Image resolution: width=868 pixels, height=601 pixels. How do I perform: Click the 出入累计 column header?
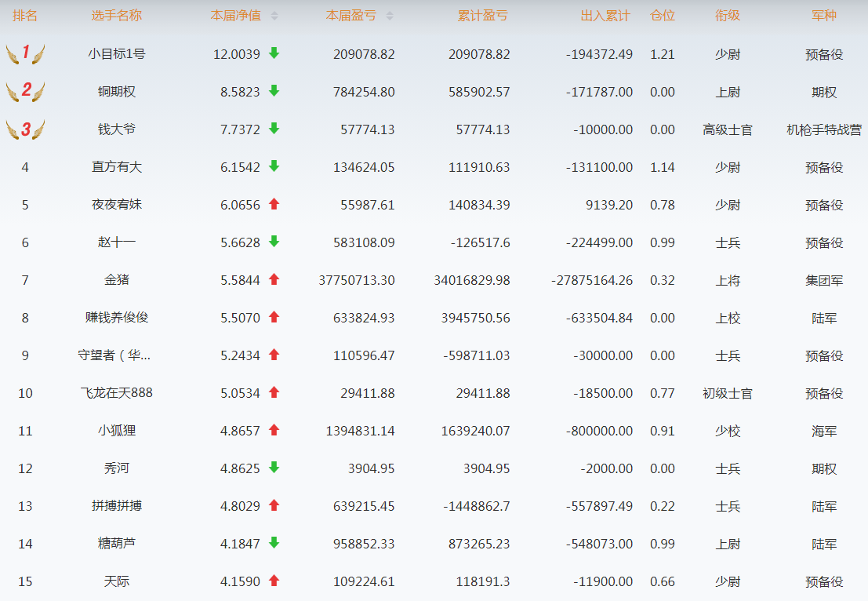(605, 16)
